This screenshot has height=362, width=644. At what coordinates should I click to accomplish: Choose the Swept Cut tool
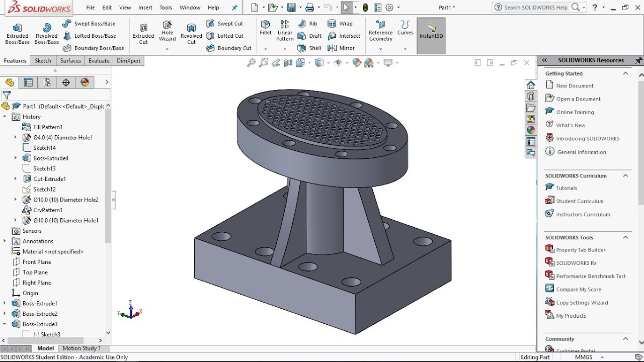224,24
